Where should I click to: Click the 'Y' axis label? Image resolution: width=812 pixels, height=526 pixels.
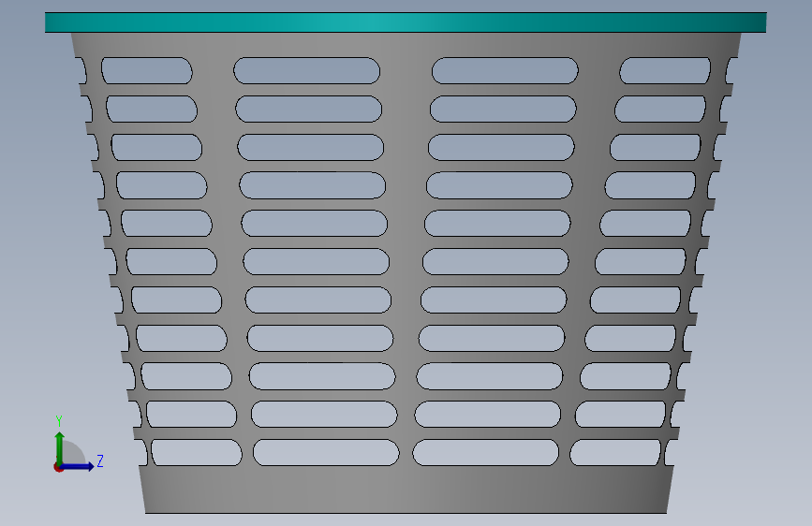(x=59, y=421)
